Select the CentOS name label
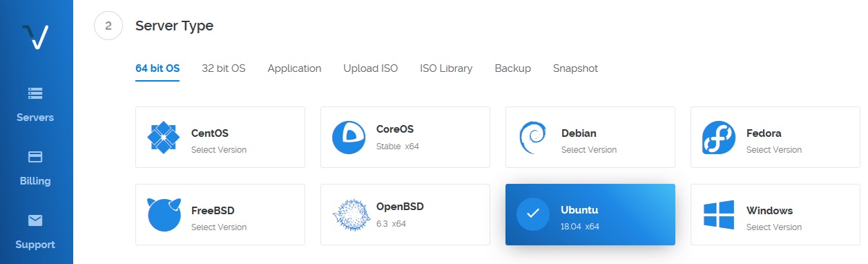The image size is (868, 264). pos(210,133)
